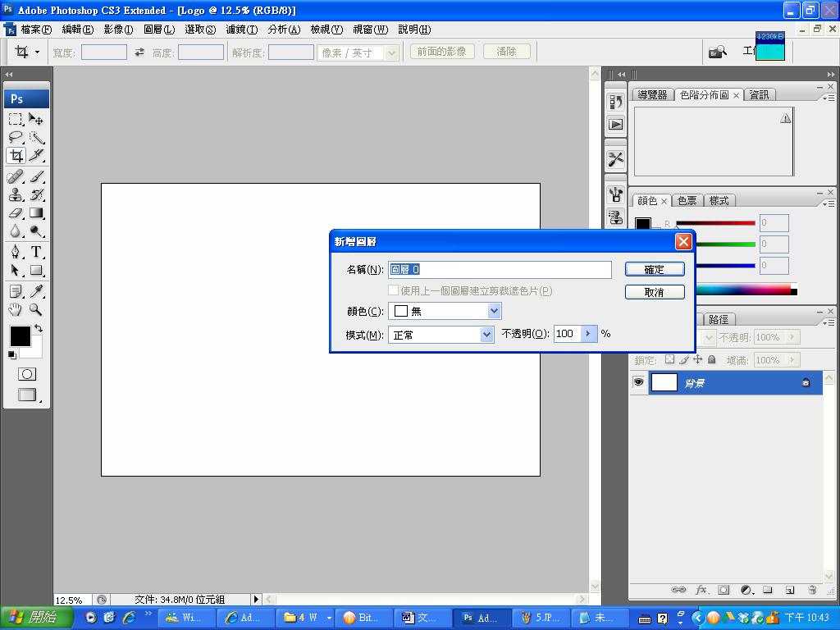This screenshot has height=630, width=840.
Task: Toggle visibility of the 背景 layer
Action: tap(638, 382)
